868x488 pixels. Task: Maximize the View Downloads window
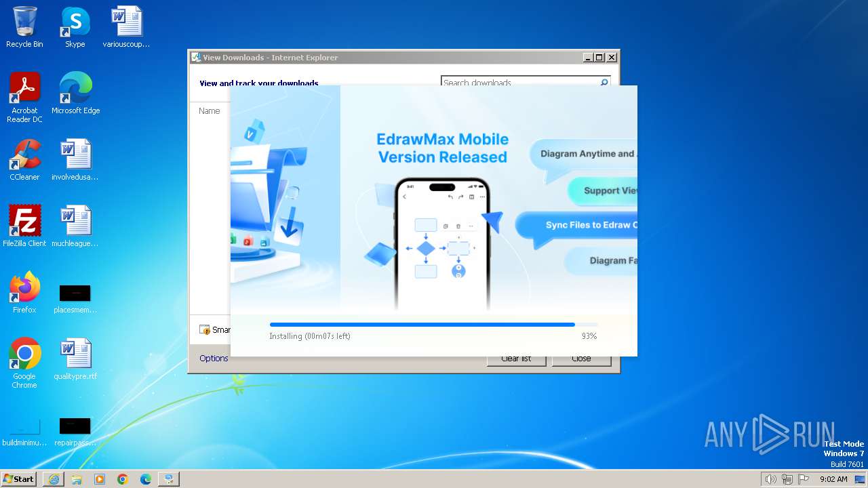click(599, 58)
